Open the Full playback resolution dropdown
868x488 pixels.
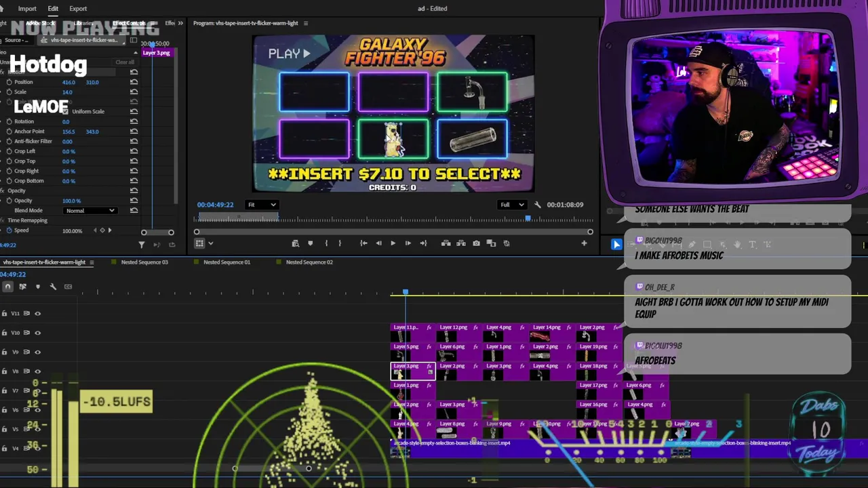(512, 205)
